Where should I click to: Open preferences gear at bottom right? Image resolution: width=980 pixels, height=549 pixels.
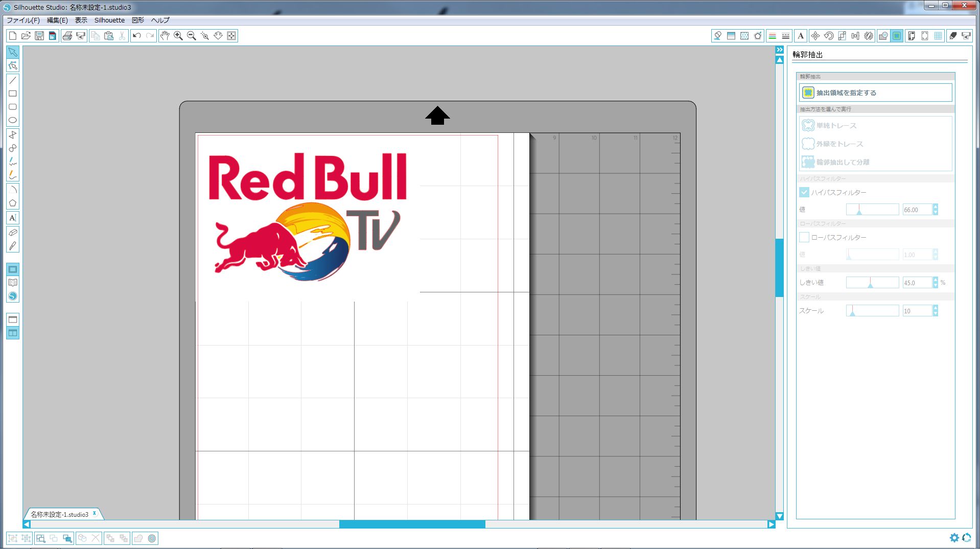pos(954,538)
